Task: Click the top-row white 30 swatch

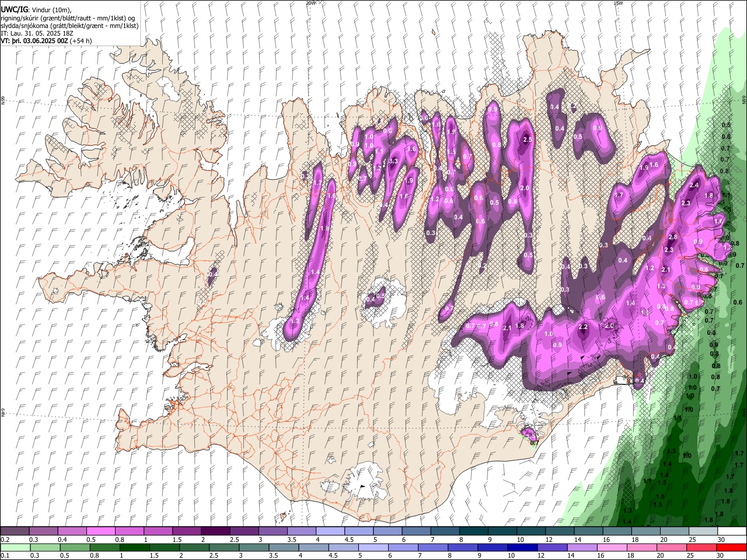Action: [x=732, y=531]
